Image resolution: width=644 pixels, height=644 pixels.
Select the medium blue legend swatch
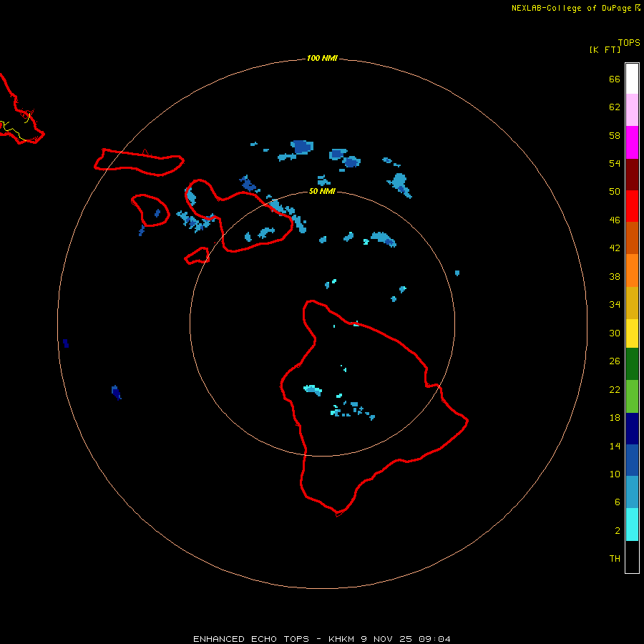point(632,460)
